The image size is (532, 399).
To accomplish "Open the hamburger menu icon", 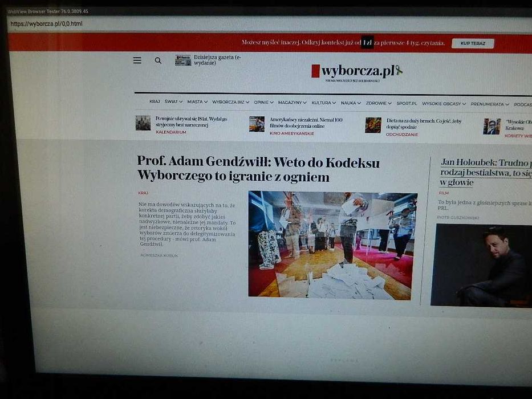I will click(137, 60).
